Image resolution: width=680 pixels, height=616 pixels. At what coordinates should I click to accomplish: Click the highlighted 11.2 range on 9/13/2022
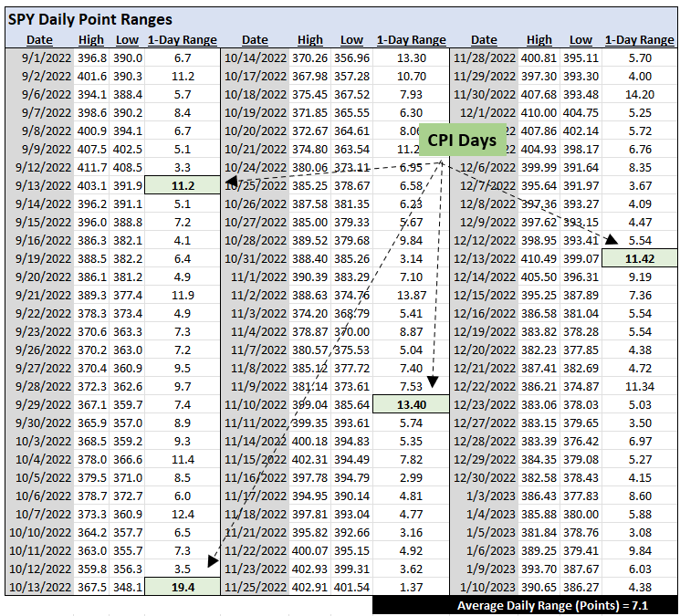(183, 185)
